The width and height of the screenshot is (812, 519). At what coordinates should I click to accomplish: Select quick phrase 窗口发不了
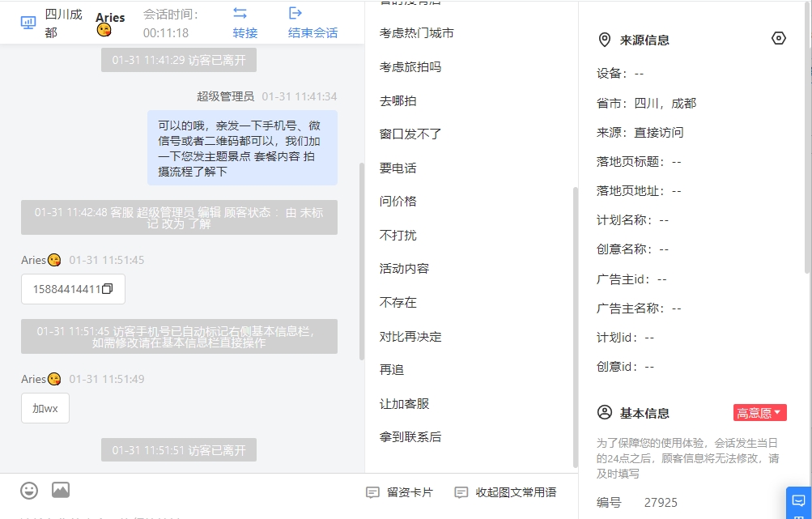pyautogui.click(x=410, y=134)
